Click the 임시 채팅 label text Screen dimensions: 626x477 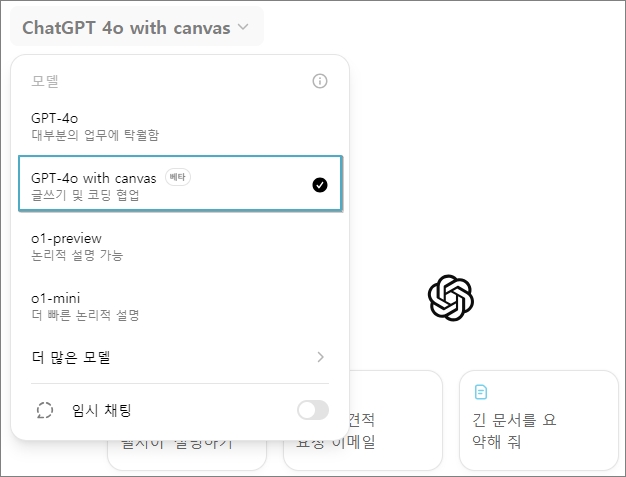(101, 410)
